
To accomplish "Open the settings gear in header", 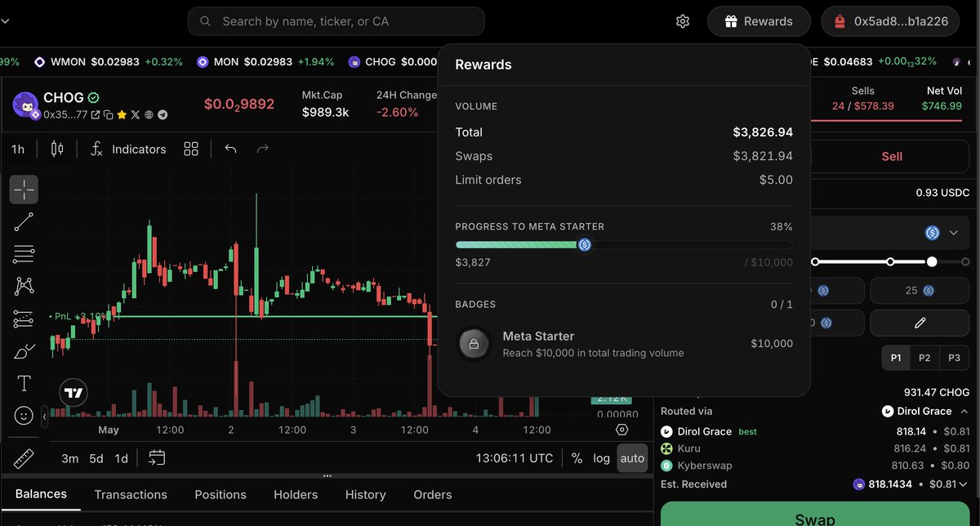I will pyautogui.click(x=683, y=21).
